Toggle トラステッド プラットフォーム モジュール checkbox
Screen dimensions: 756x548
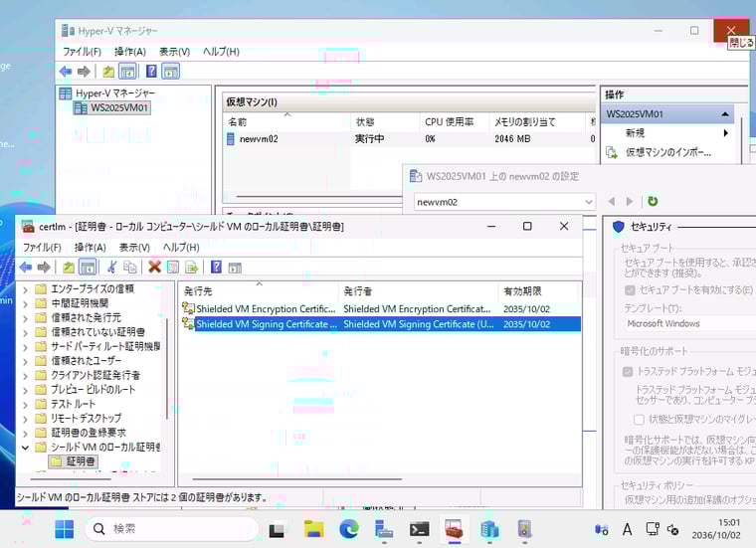(628, 371)
